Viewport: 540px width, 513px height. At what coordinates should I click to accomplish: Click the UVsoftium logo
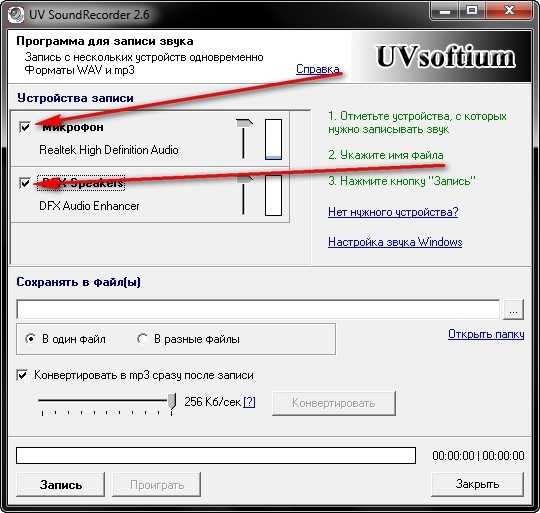tap(446, 56)
